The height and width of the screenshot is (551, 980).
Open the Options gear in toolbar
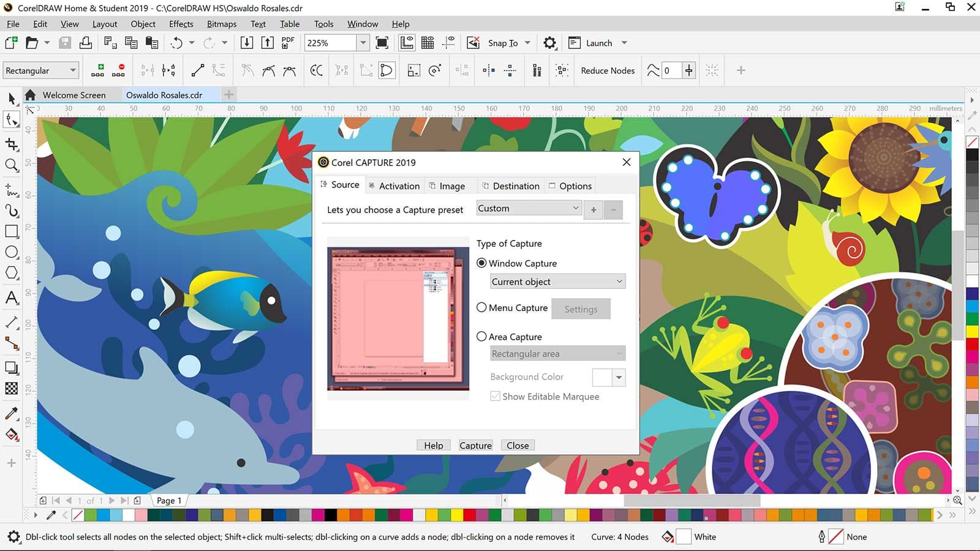click(x=549, y=43)
